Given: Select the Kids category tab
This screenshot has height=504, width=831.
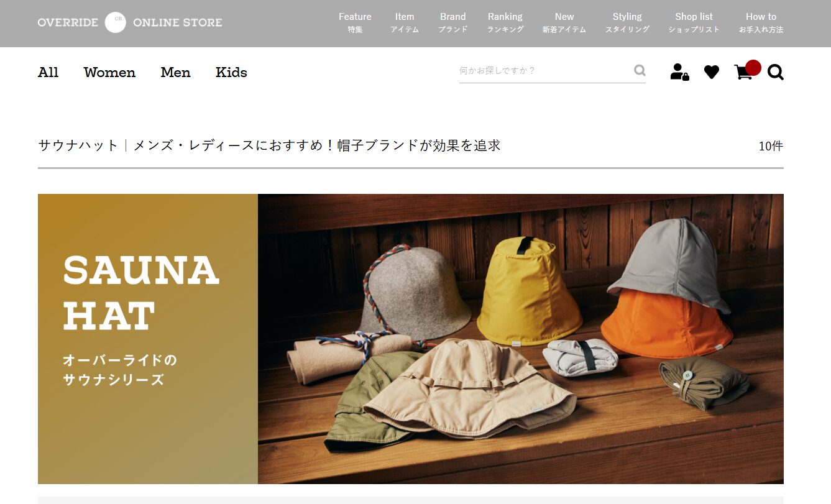Looking at the screenshot, I should (231, 72).
